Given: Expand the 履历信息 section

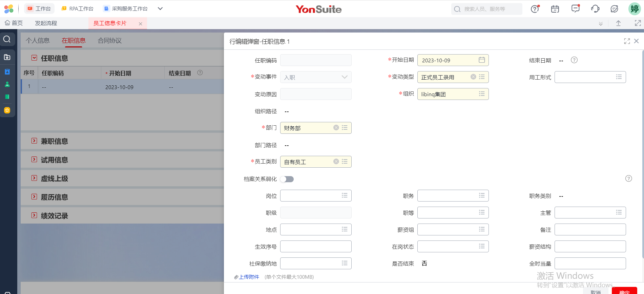Looking at the screenshot, I should click(x=34, y=197).
